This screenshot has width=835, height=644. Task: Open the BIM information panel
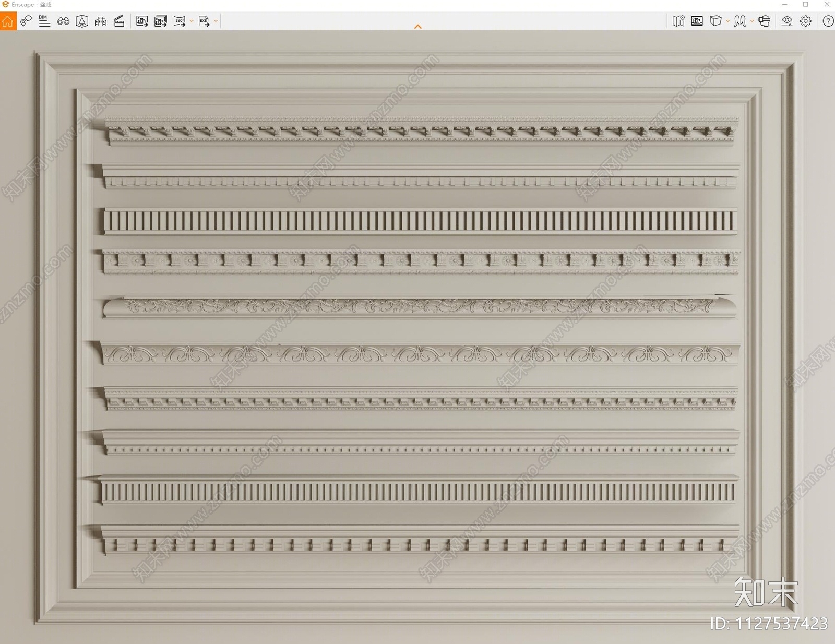pos(44,21)
